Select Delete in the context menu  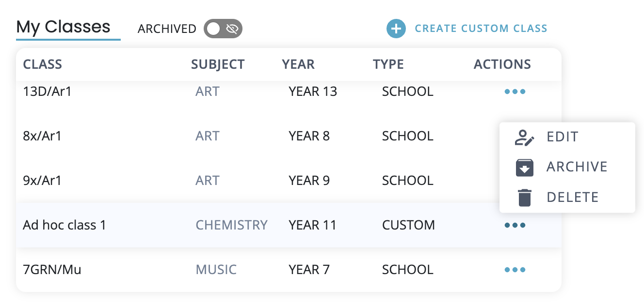(x=572, y=198)
